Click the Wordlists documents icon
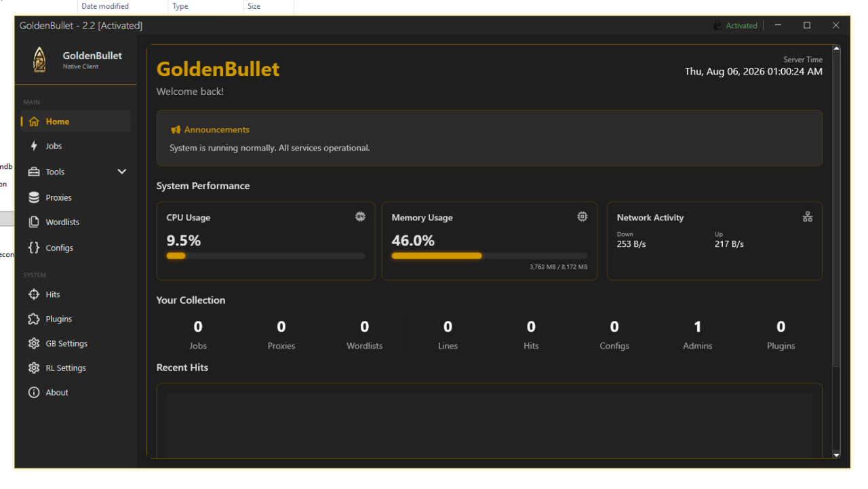 point(34,222)
